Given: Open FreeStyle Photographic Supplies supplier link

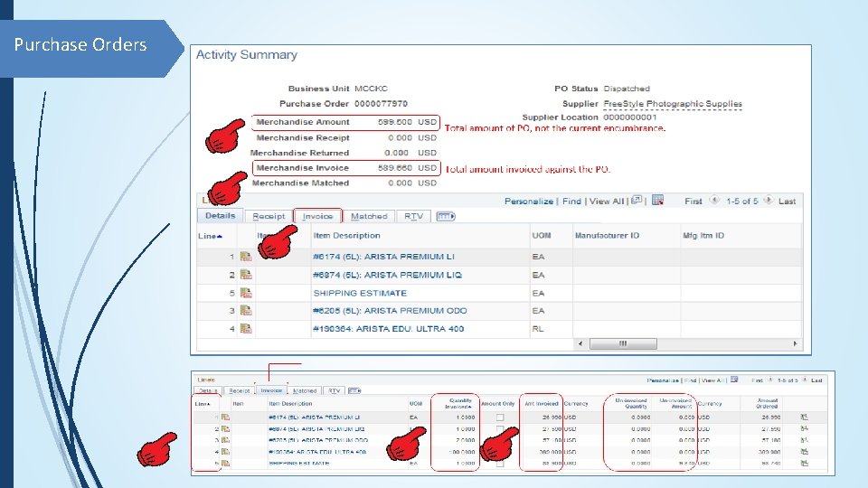Looking at the screenshot, I should [x=673, y=104].
